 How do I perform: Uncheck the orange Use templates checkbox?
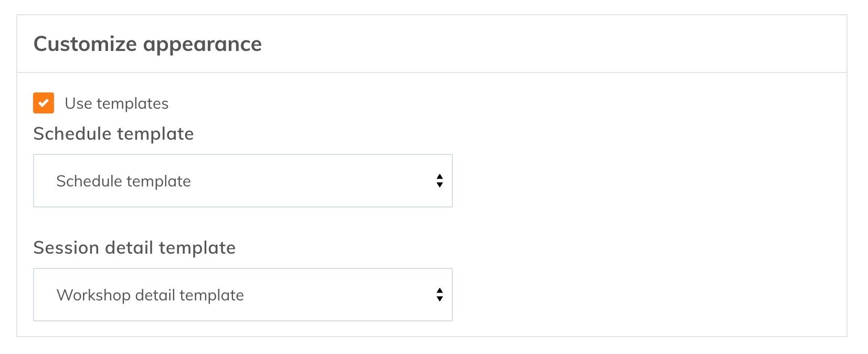44,103
